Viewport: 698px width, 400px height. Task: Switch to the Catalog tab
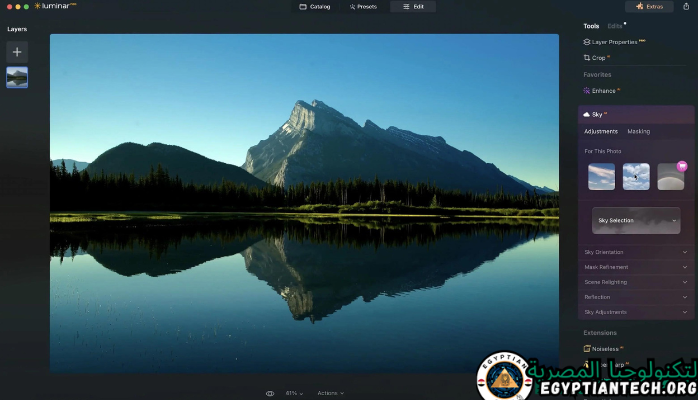314,7
